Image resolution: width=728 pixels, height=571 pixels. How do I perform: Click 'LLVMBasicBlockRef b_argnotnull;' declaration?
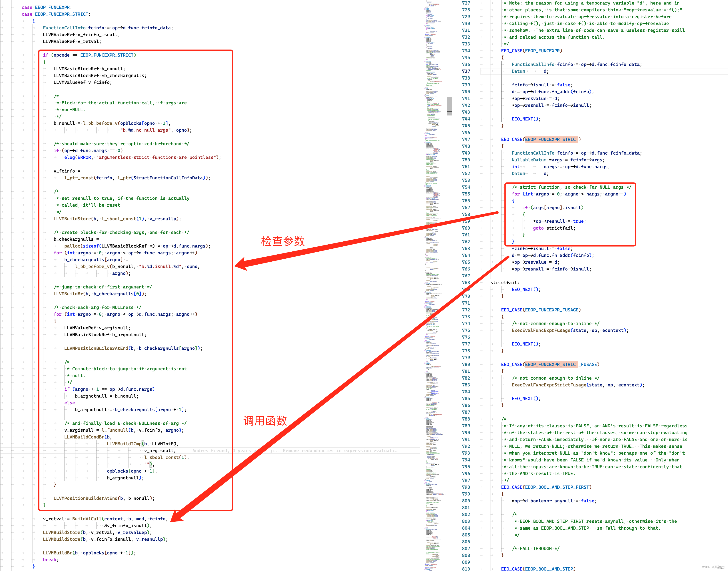click(105, 335)
